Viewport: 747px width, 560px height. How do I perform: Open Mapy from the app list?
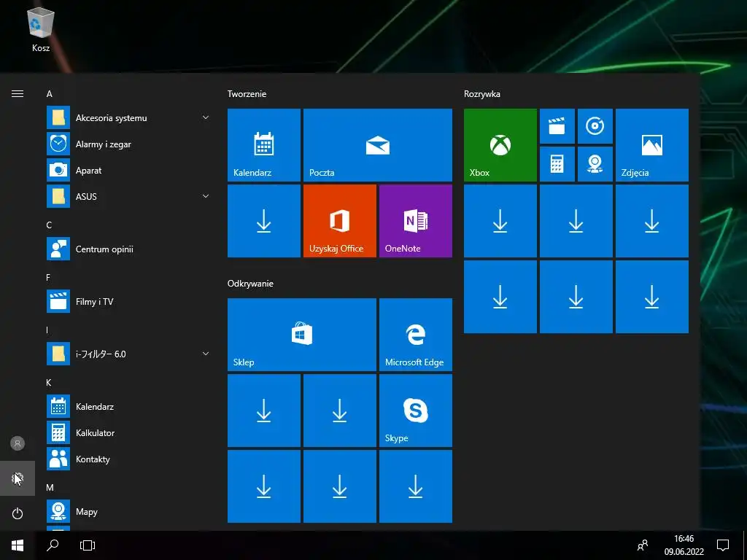pos(128,511)
